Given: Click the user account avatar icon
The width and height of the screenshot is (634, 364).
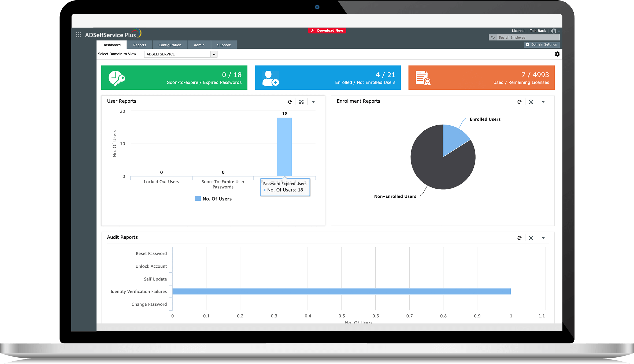Looking at the screenshot, I should (554, 31).
